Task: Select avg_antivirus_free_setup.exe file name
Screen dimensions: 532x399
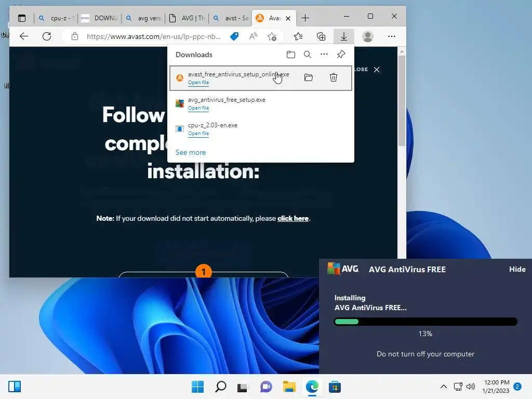Action: click(227, 100)
